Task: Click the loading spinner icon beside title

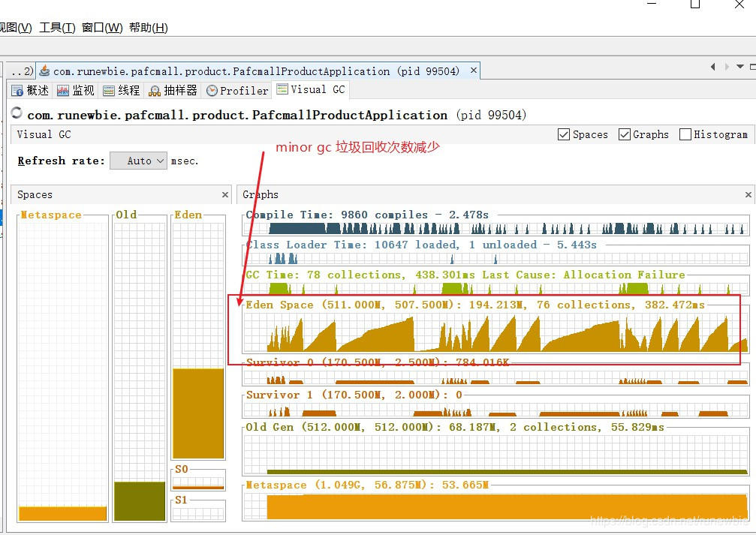Action: [17, 113]
